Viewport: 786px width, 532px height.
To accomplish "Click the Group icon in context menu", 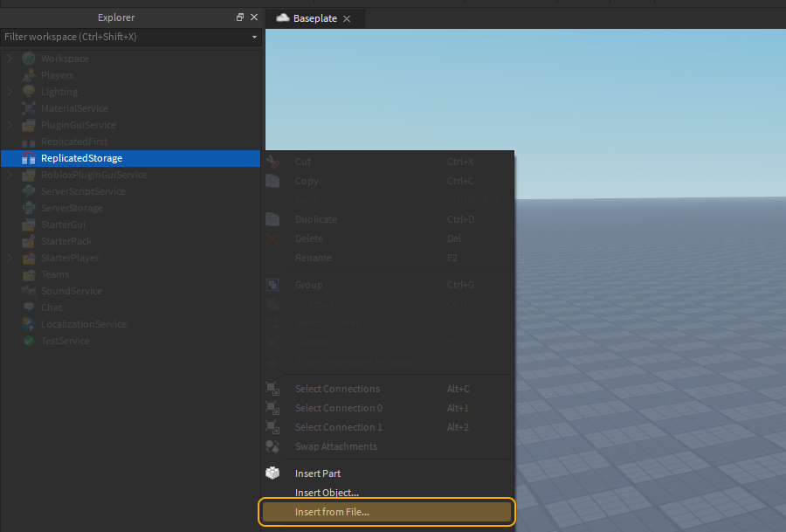I will [272, 285].
